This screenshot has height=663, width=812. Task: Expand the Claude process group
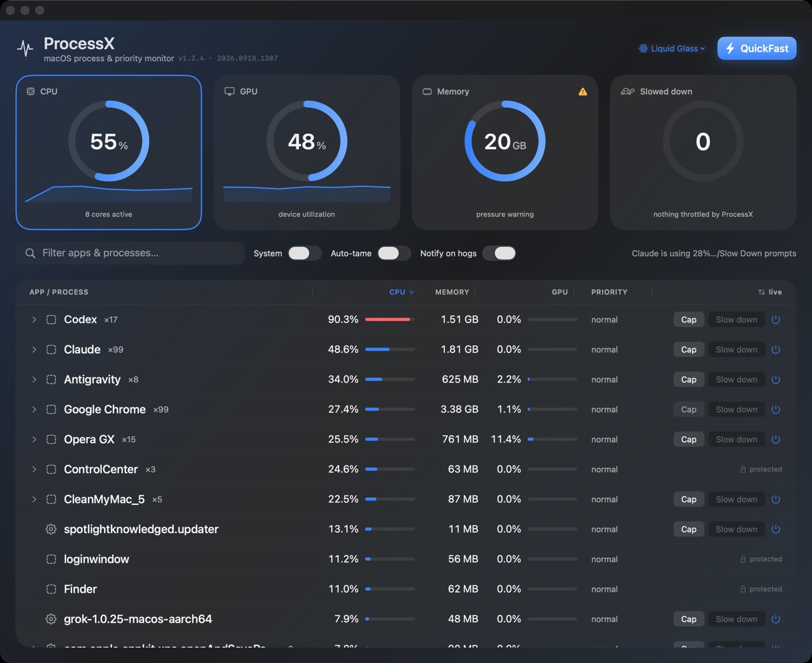coord(34,349)
